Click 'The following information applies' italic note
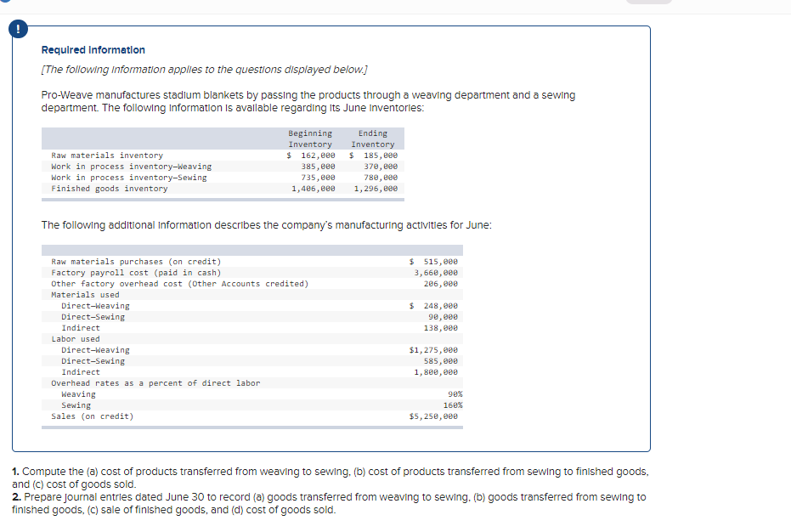The height and width of the screenshot is (532, 791). (204, 69)
